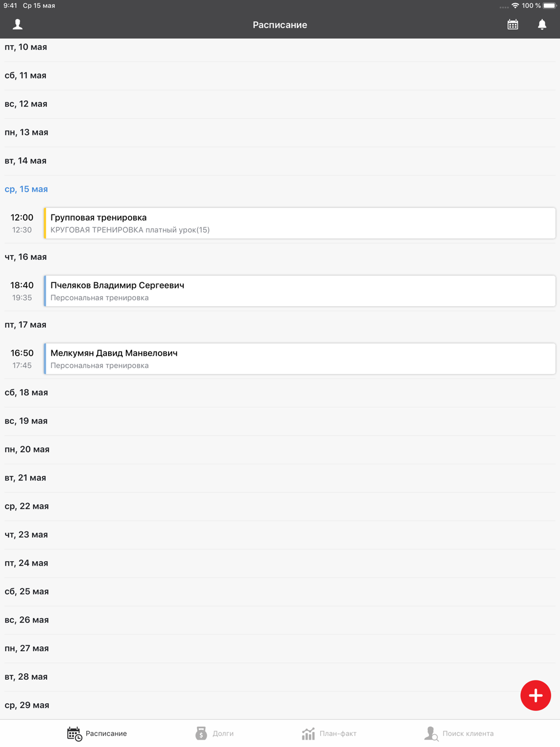The image size is (560, 747).
Task: Open Пчеляков Владимир Сергеевич session
Action: pos(300,291)
